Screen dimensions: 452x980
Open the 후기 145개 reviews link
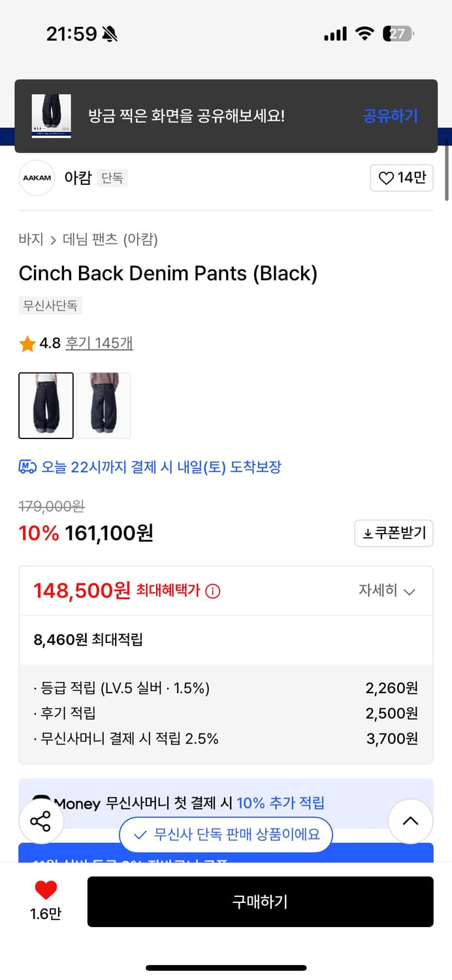pyautogui.click(x=99, y=343)
